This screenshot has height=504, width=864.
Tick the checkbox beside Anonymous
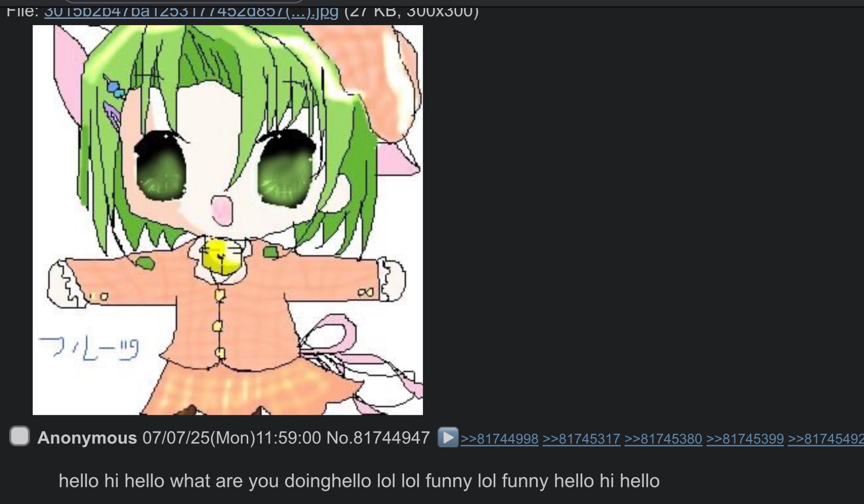[x=20, y=436]
